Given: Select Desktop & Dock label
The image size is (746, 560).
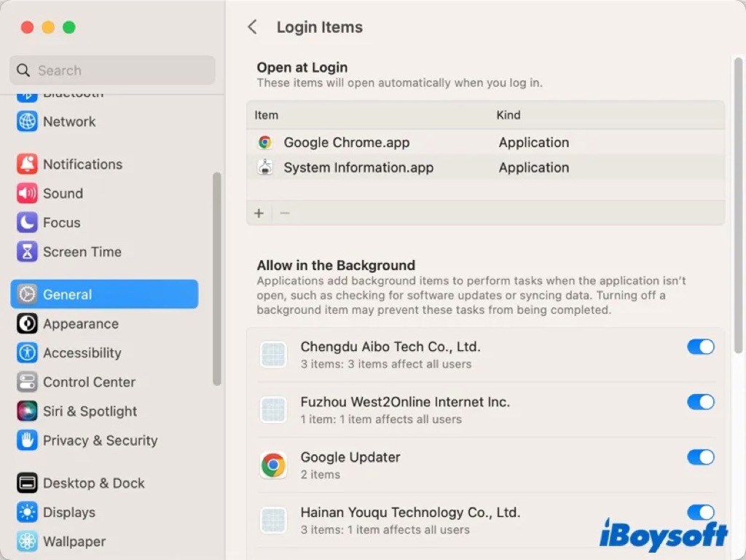Looking at the screenshot, I should 94,483.
